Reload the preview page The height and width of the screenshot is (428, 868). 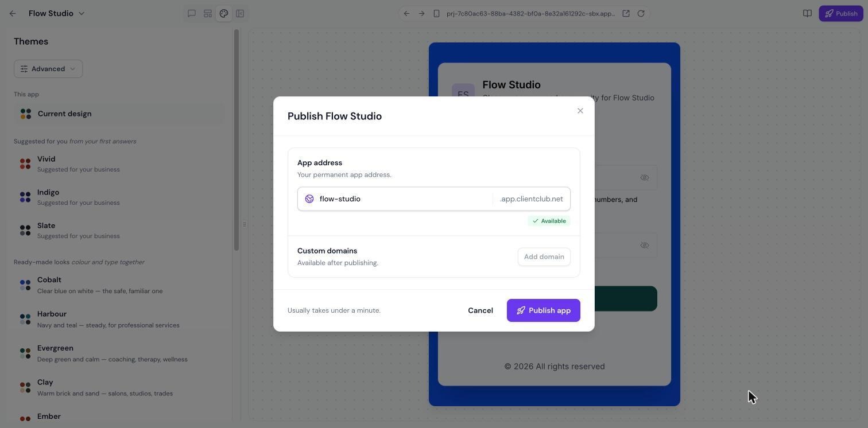click(x=641, y=13)
